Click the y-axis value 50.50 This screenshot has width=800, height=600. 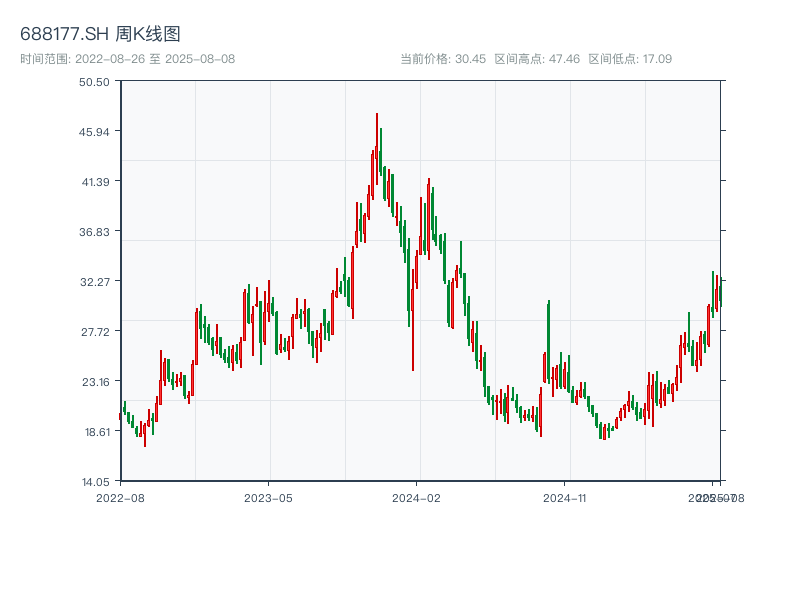coord(94,82)
